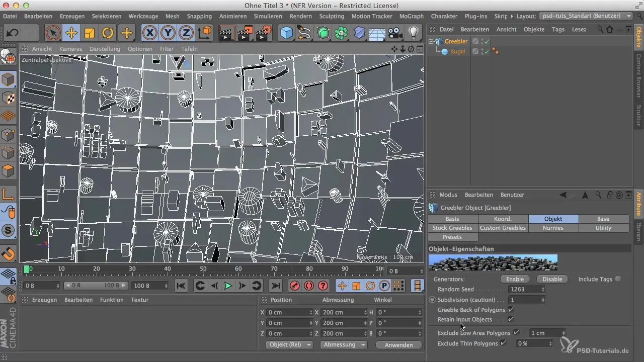Click the Undo arrow icon
644x362 pixels.
click(x=12, y=33)
